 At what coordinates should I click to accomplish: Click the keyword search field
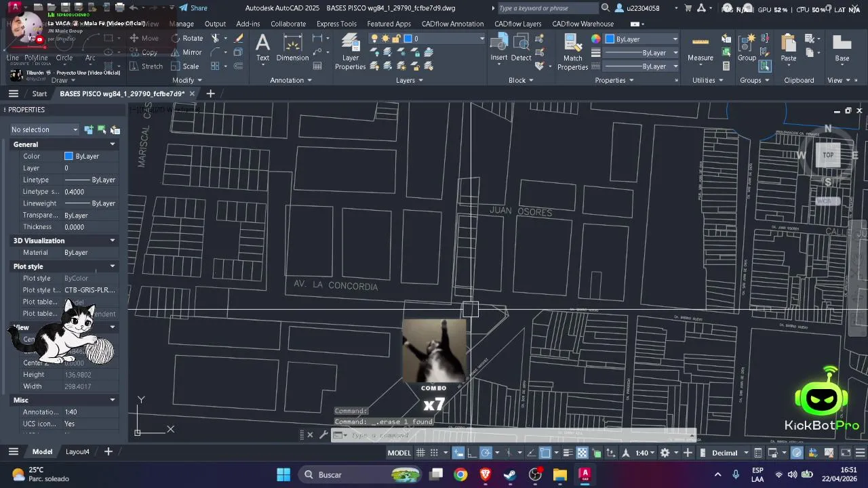547,8
